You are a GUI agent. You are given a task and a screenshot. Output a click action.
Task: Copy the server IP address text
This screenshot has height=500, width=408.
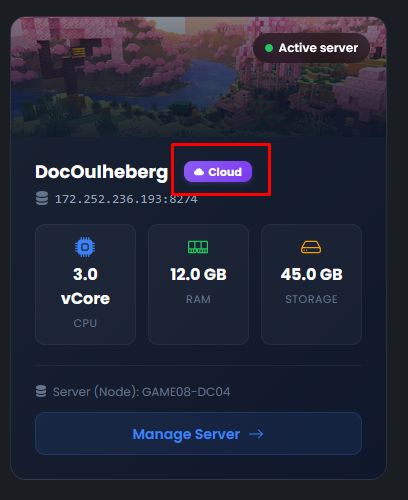[126, 199]
